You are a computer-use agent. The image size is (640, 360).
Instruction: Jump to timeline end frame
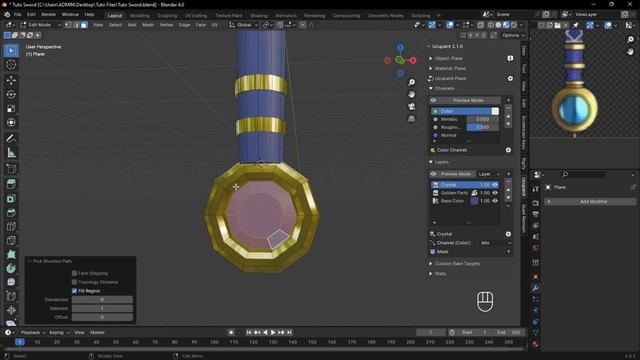(289, 333)
